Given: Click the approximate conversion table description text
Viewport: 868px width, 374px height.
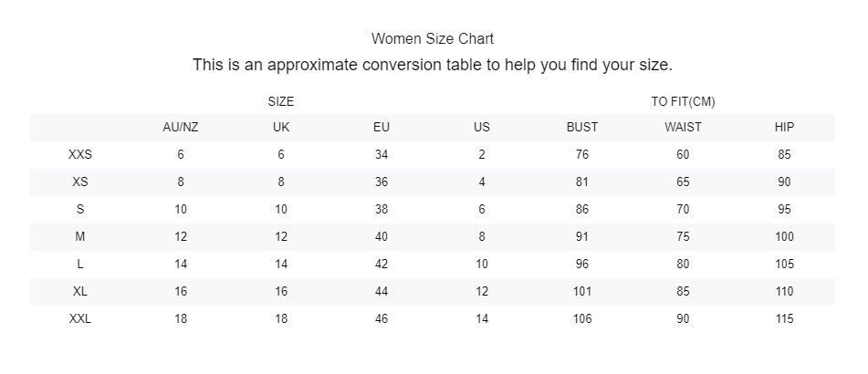Looking at the screenshot, I should click(x=433, y=66).
